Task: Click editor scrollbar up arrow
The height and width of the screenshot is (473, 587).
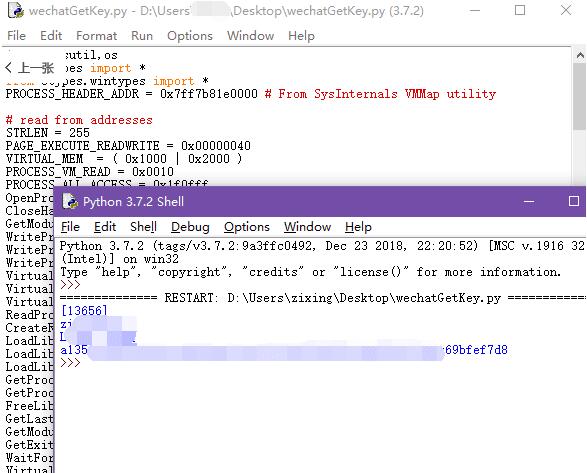Action: [580, 56]
